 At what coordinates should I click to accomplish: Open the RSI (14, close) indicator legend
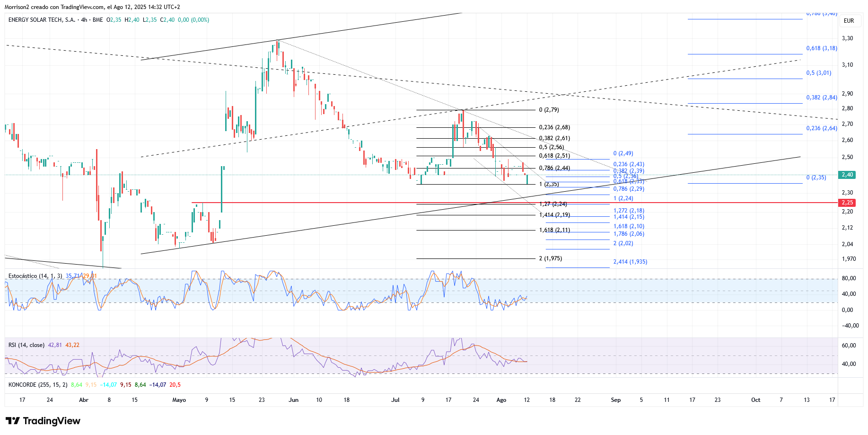tap(26, 345)
